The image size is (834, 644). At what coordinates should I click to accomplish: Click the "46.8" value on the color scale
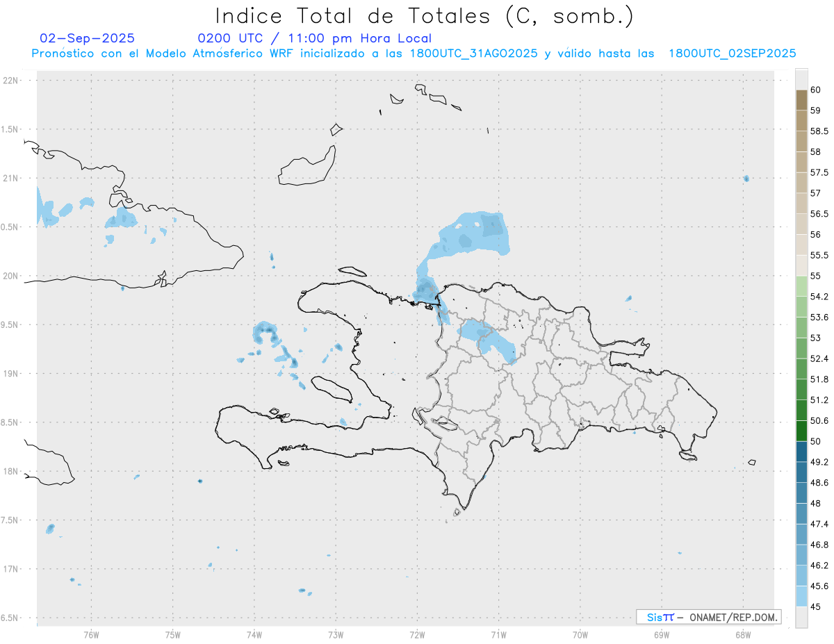[x=819, y=545]
